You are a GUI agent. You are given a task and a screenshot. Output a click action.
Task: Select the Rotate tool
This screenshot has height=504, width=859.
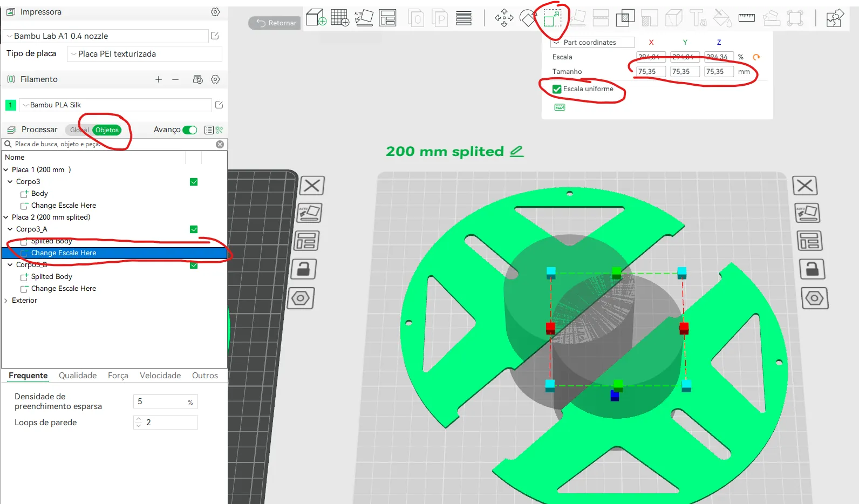[528, 18]
